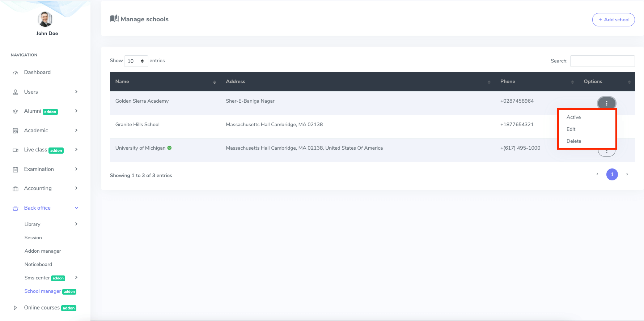Select Active from the options menu
This screenshot has height=321, width=644.
pyautogui.click(x=573, y=117)
